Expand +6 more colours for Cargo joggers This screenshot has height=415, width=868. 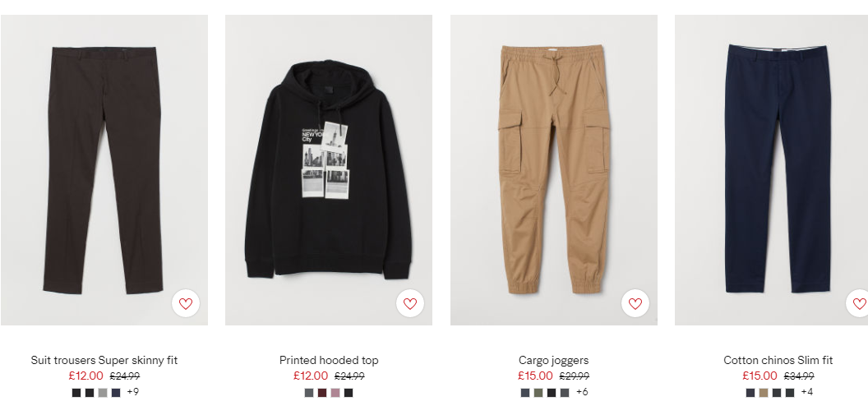[582, 392]
